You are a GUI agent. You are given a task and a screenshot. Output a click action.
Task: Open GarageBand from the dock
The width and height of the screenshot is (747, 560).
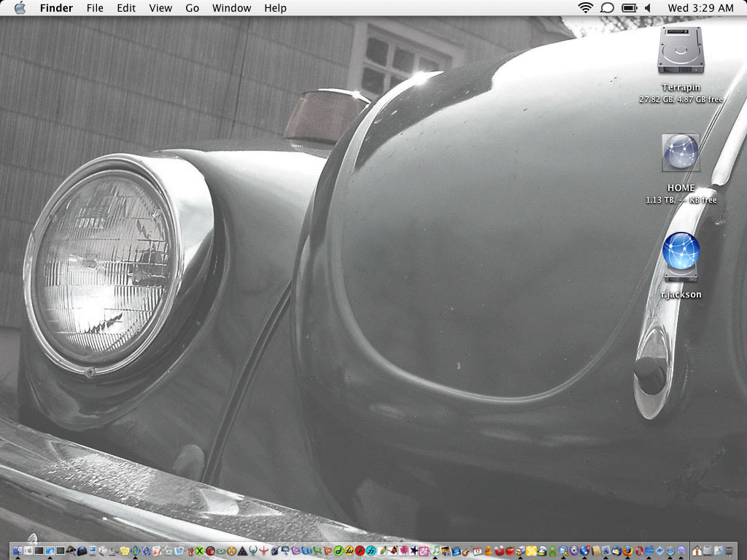(x=467, y=551)
